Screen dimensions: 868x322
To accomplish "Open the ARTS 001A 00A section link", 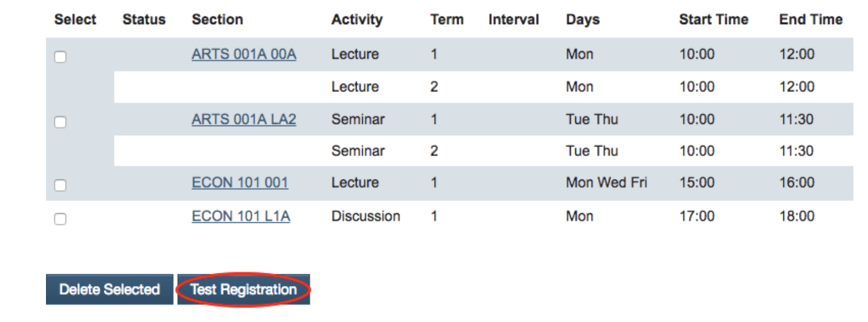I will 244,54.
